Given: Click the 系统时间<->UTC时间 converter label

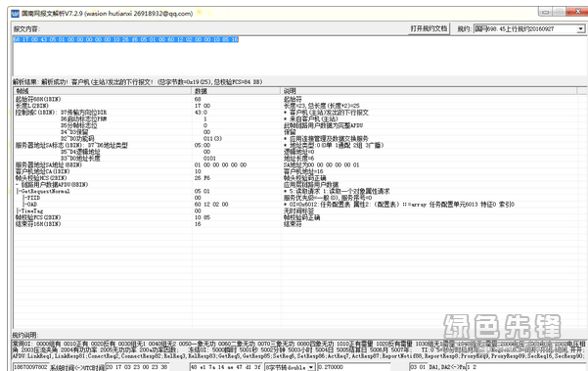Looking at the screenshot, I should tap(77, 367).
